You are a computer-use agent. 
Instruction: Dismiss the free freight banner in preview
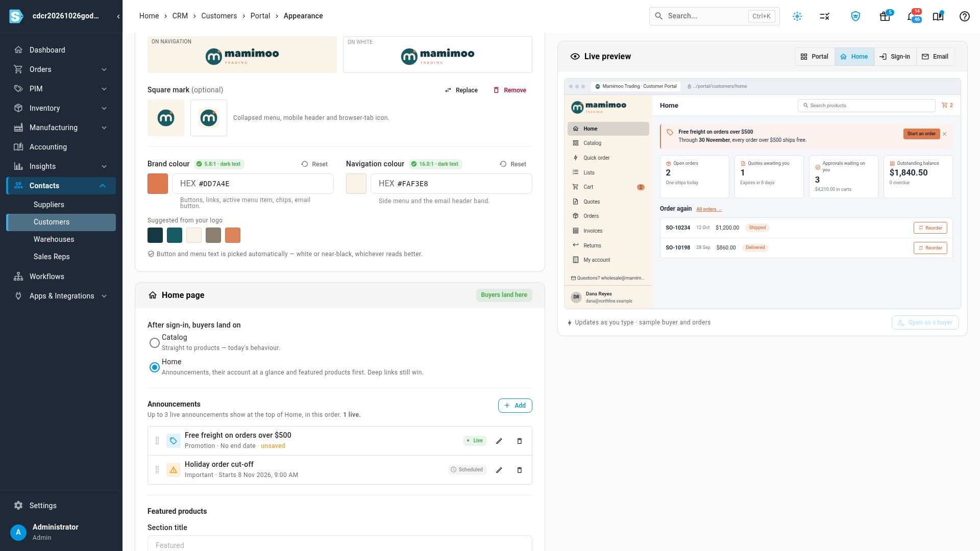[945, 134]
